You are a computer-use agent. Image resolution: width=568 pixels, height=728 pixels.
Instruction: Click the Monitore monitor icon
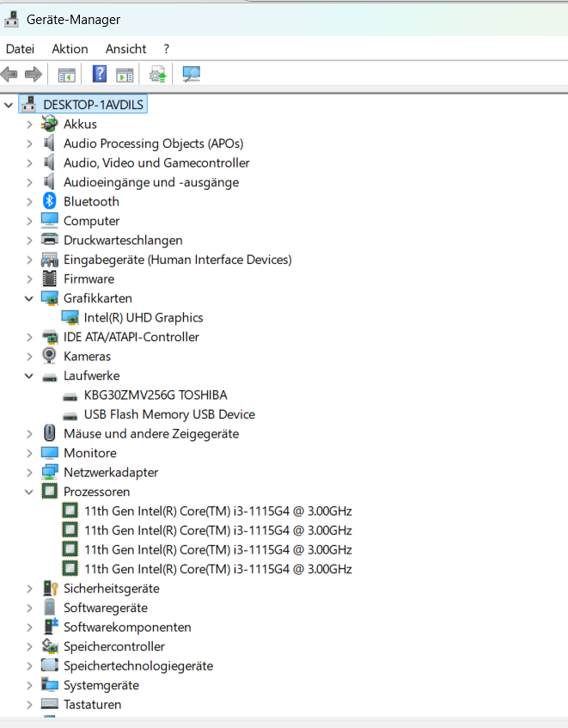pos(50,453)
